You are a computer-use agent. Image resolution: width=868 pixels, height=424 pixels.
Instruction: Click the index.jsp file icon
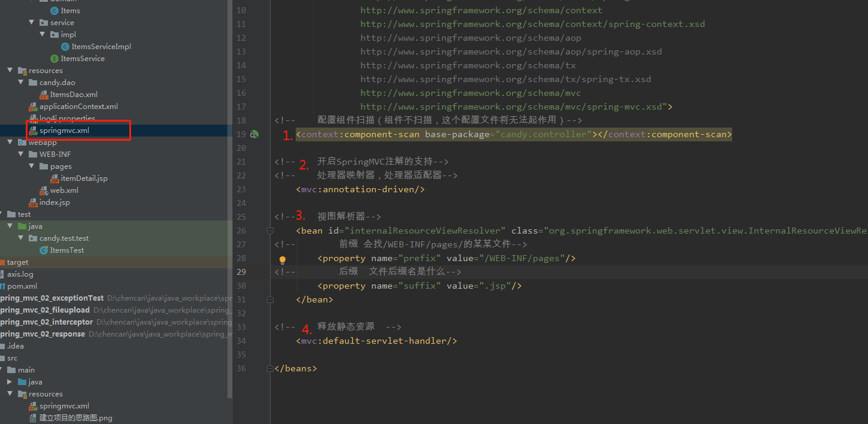34,202
